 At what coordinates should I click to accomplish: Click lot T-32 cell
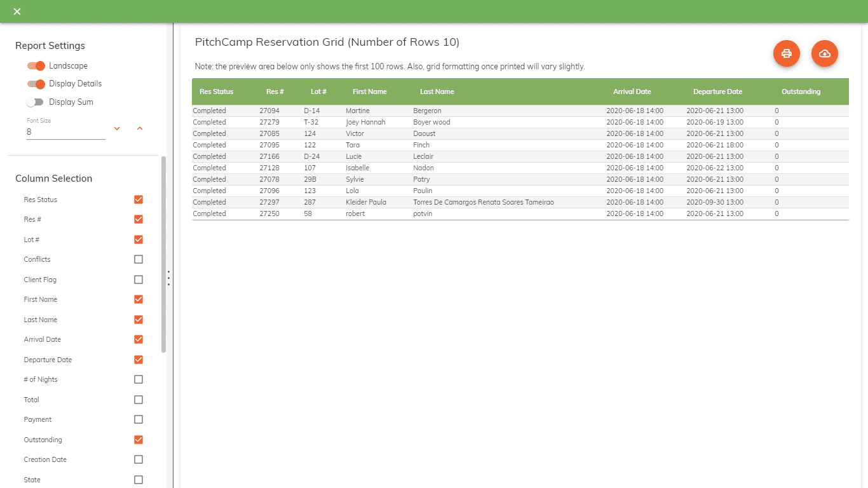(x=311, y=122)
